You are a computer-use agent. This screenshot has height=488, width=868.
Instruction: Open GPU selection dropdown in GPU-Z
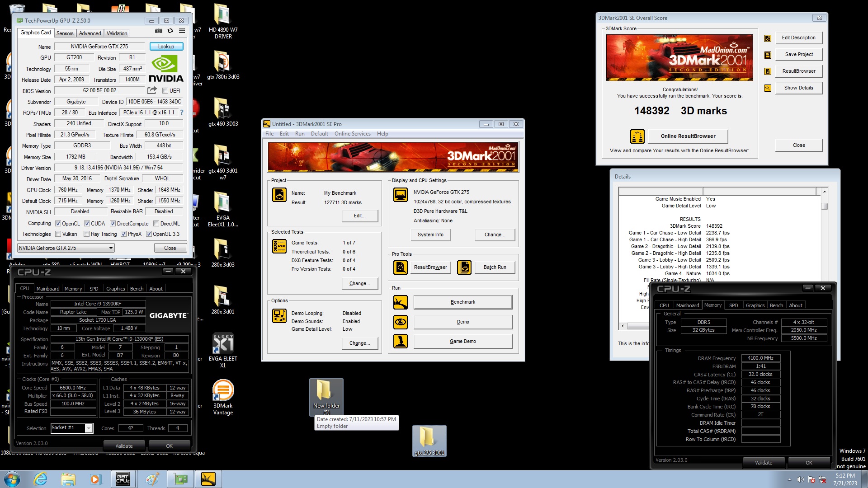66,248
